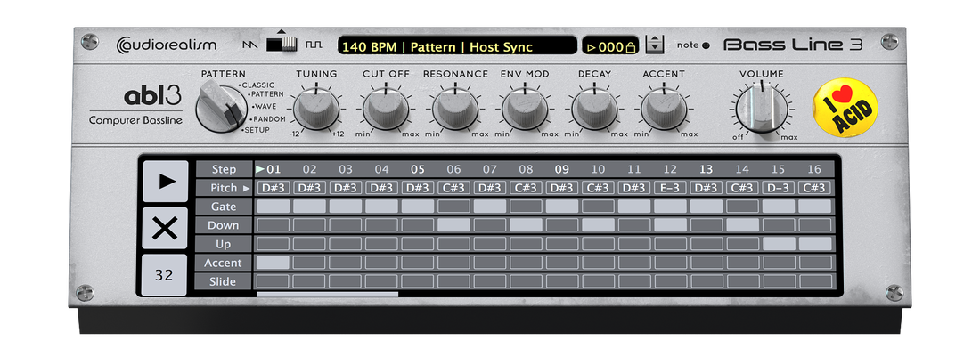Select the RANDOM mode label

(265, 118)
